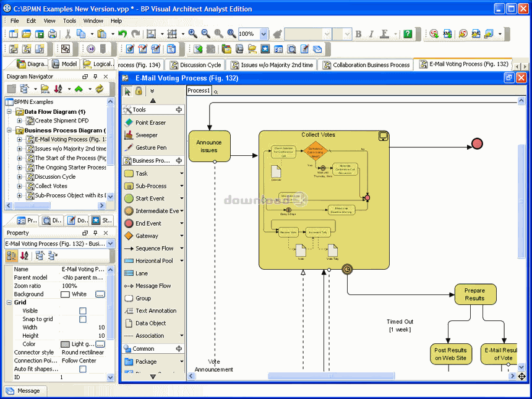The height and width of the screenshot is (399, 532).
Task: Select the Sweeper tool
Action: point(146,135)
